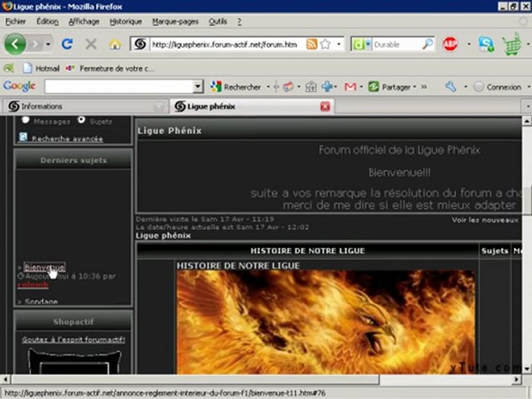Click the vertical scrollbar up arrow
Screen dimensions: 532x399
point(526,121)
